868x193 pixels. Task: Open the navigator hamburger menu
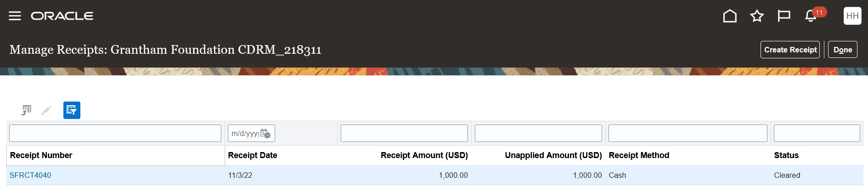point(15,16)
